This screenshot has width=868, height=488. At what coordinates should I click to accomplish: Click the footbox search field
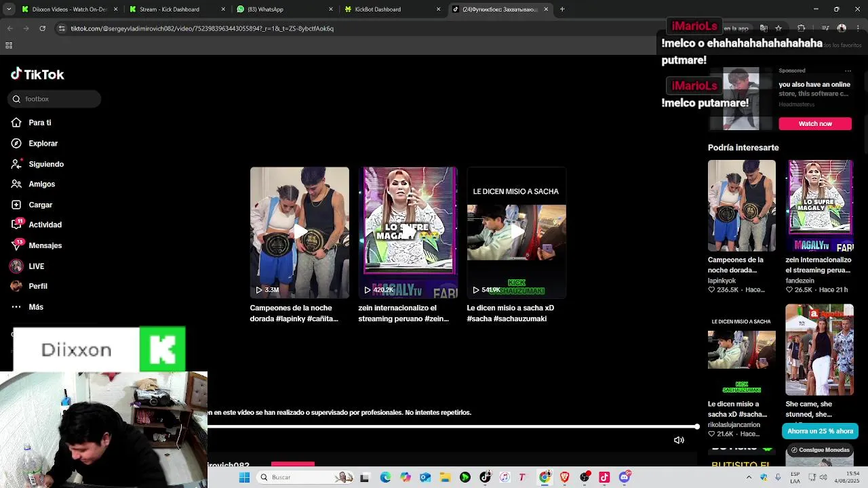tap(56, 99)
